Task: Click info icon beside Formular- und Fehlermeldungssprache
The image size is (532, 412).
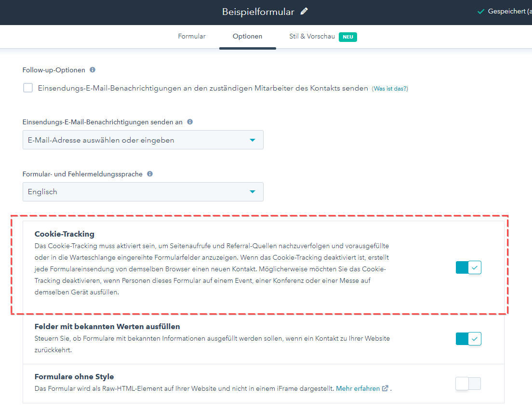Action: tap(150, 174)
